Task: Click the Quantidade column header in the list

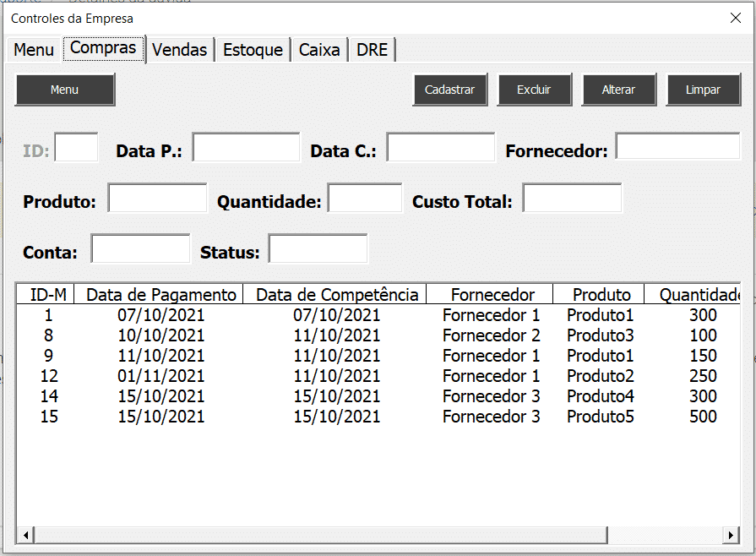Action: tap(693, 294)
